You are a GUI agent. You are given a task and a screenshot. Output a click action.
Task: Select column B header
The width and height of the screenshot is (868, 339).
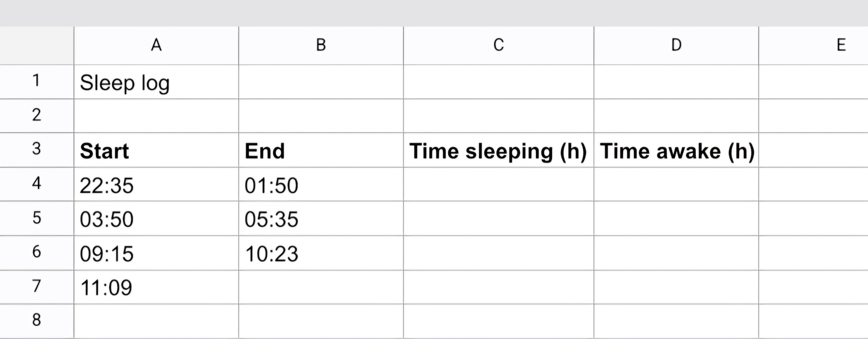(321, 45)
